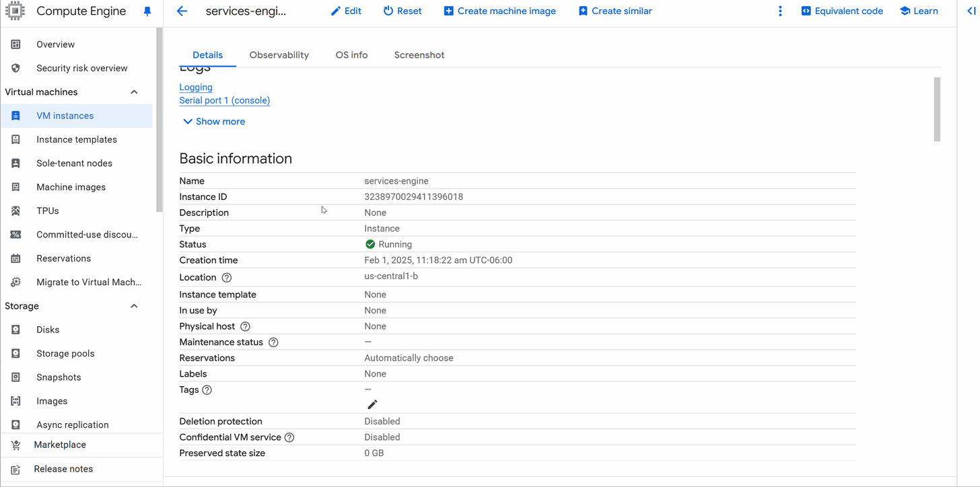Click the Location help icon

point(227,278)
